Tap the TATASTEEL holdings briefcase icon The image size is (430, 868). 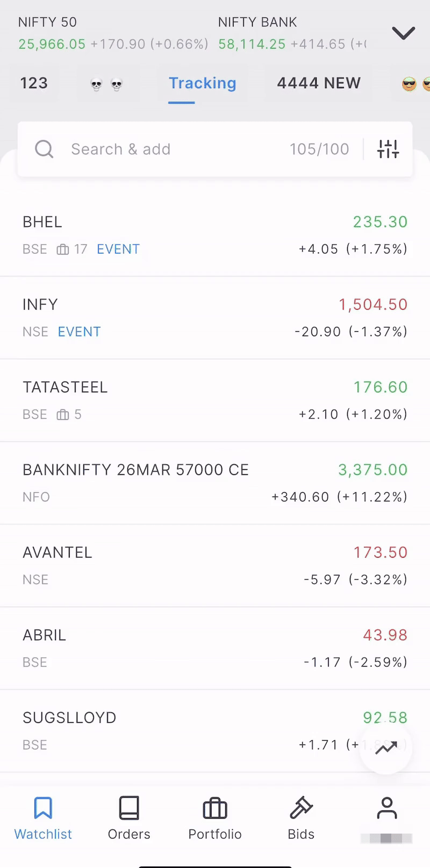point(63,415)
